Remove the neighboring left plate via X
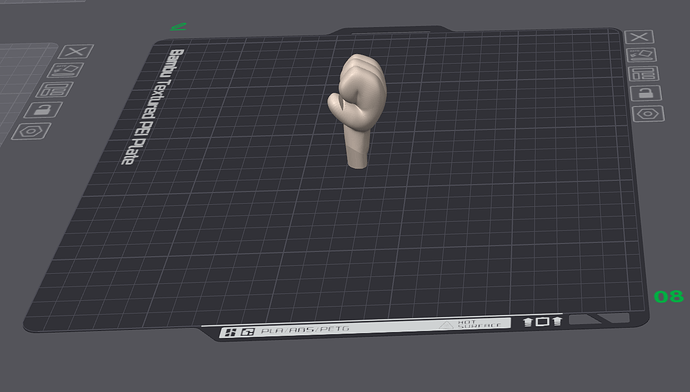 click(x=76, y=51)
